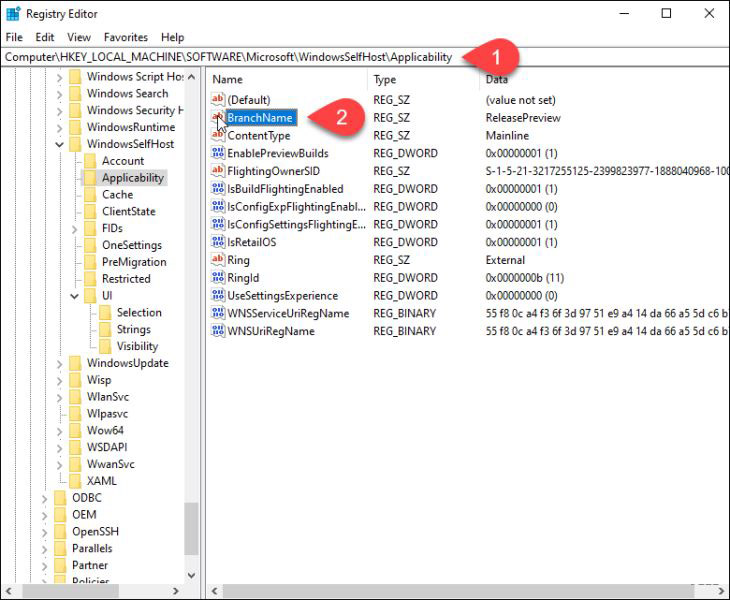Click the registry path address bar

(365, 57)
